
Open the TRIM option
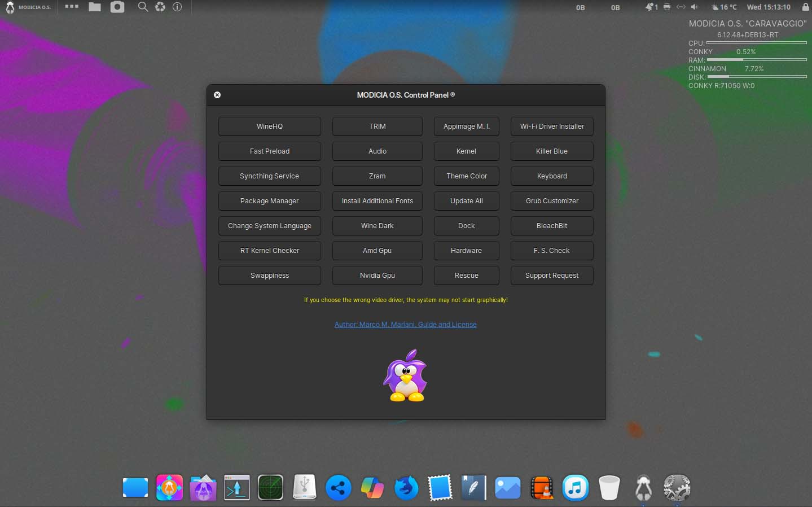[378, 126]
